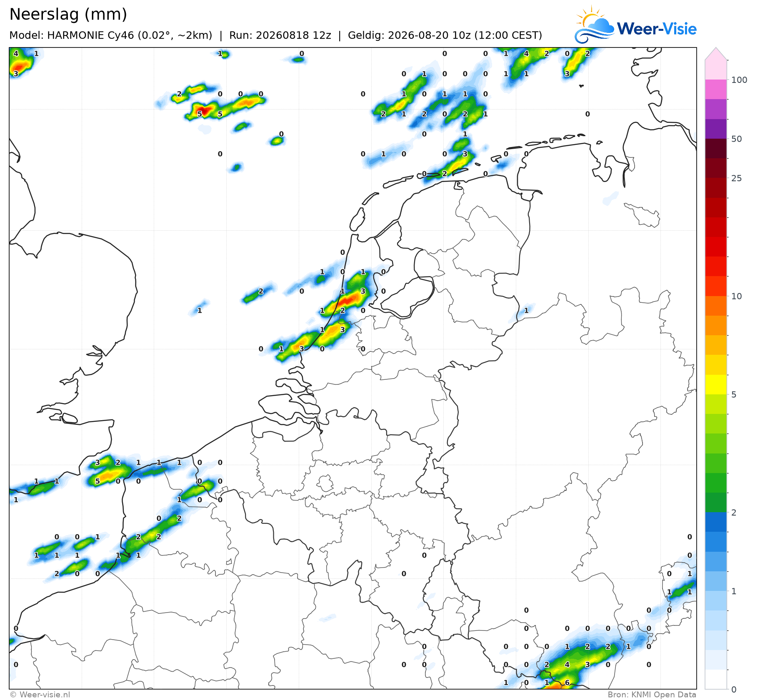The width and height of the screenshot is (760, 700).
Task: Click the Neerslag (mm) map title
Action: (x=68, y=15)
